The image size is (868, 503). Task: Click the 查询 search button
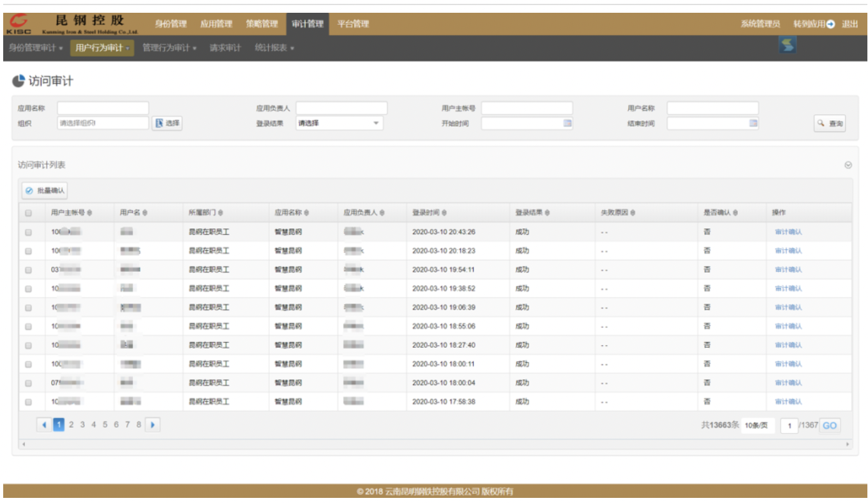[x=830, y=124]
